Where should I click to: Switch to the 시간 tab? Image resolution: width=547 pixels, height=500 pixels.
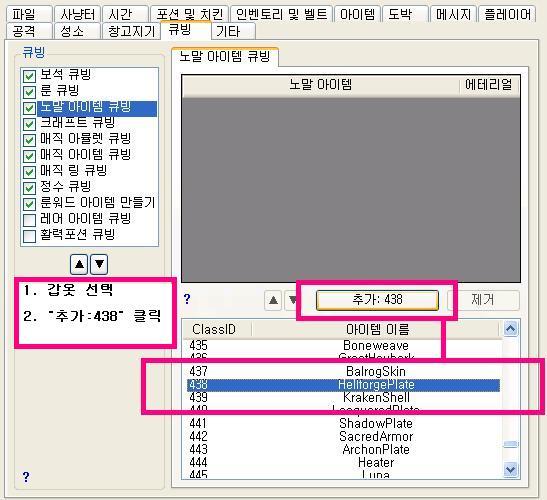click(125, 14)
